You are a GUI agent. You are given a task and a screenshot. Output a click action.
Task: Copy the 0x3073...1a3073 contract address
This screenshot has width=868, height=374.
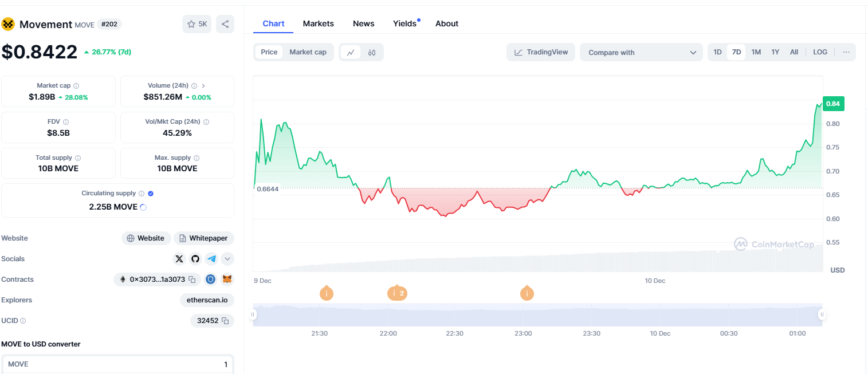click(x=193, y=279)
